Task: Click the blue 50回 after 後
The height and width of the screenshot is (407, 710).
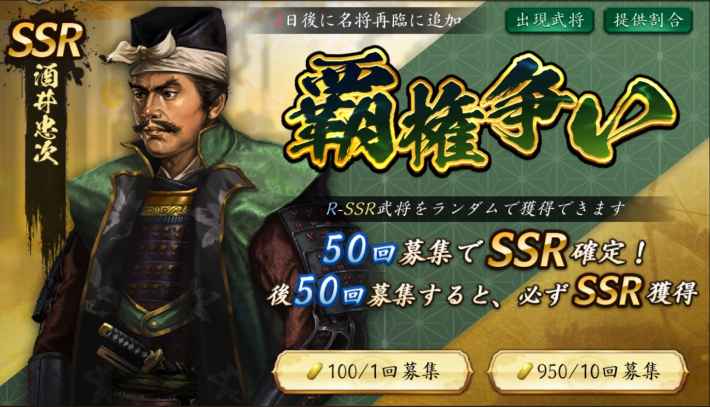Action: click(x=329, y=292)
